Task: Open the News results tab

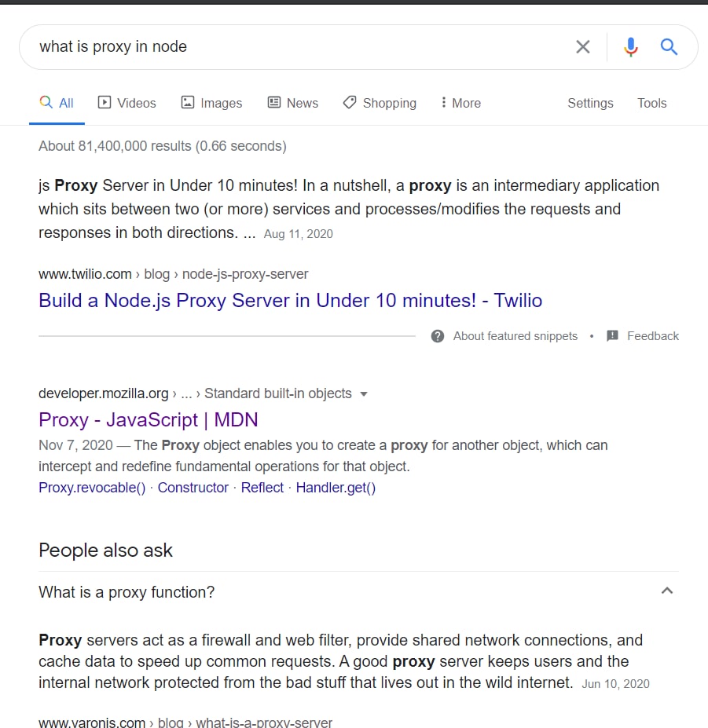Action: pos(293,103)
